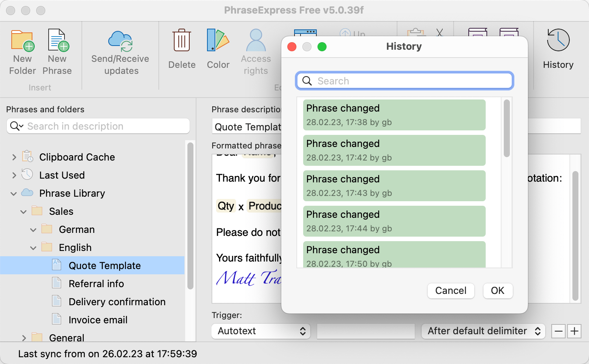The image size is (589, 364).
Task: Open search options dropdown in description search
Action: pos(17,126)
